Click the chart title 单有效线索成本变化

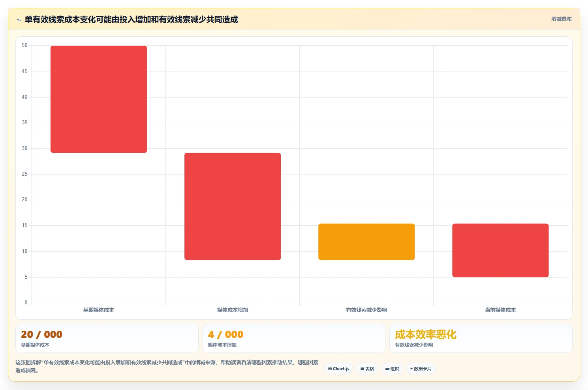point(131,19)
